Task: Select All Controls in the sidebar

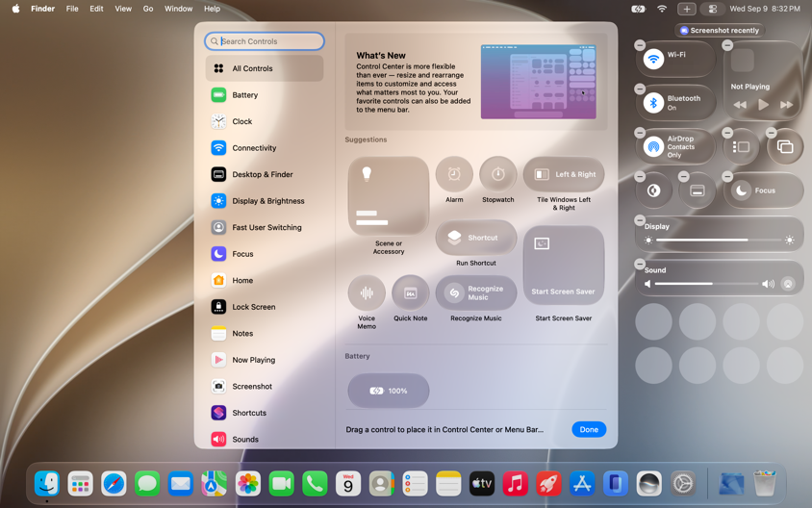Action: click(265, 68)
